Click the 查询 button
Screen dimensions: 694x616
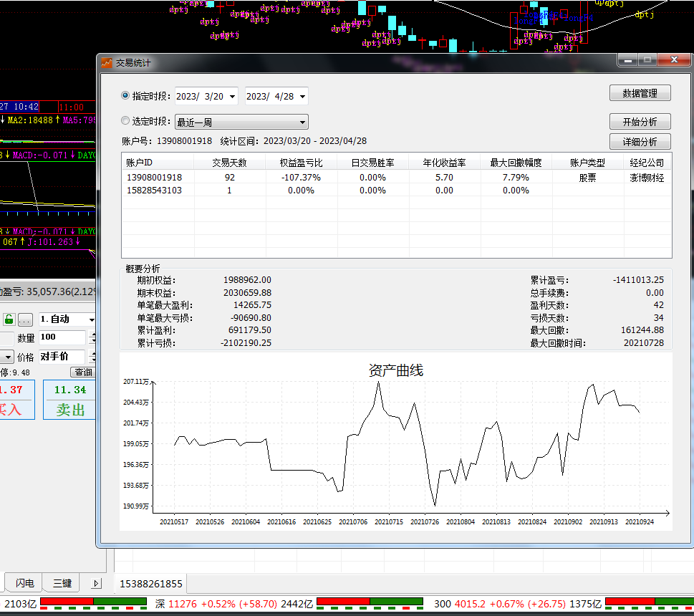pyautogui.click(x=83, y=372)
